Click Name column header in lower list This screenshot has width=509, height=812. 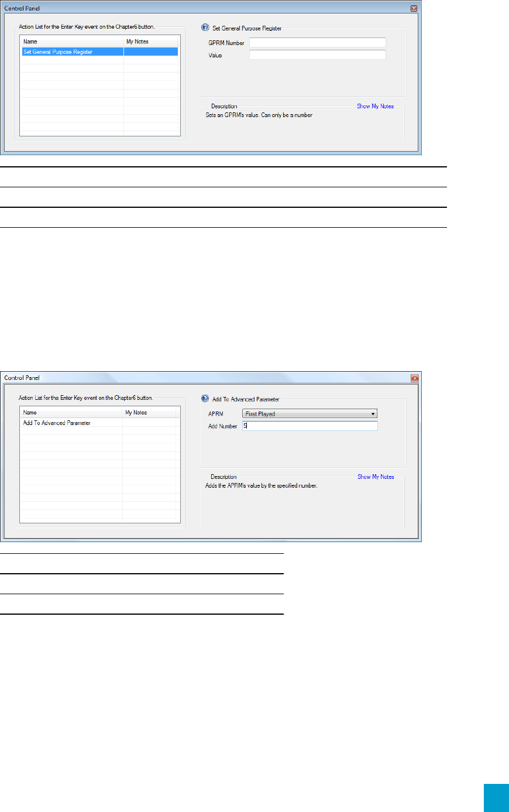point(72,413)
